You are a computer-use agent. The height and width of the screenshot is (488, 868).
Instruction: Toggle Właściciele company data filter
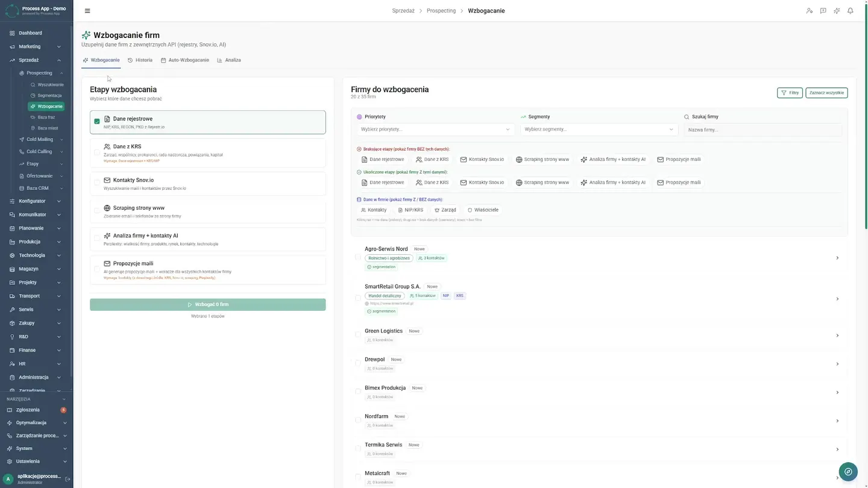click(x=483, y=210)
